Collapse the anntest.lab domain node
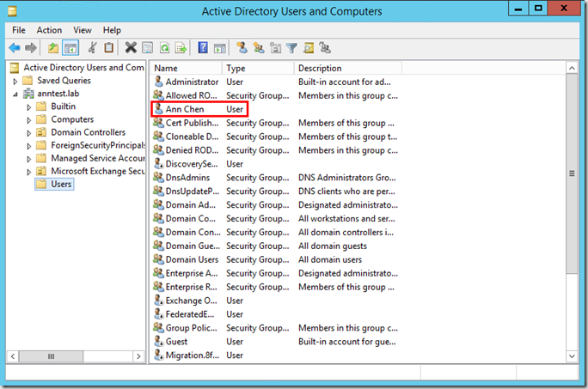This screenshot has height=389, width=588. point(15,94)
